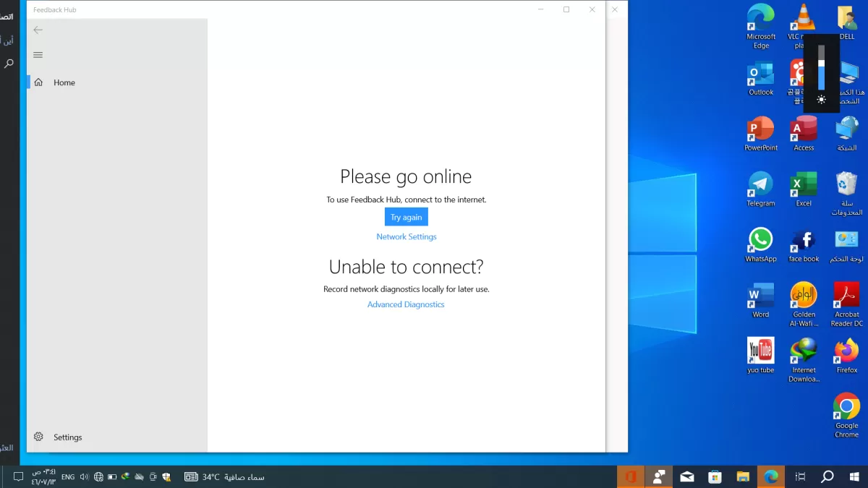Click the Mail icon in taskbar
Image resolution: width=868 pixels, height=488 pixels.
click(x=686, y=476)
